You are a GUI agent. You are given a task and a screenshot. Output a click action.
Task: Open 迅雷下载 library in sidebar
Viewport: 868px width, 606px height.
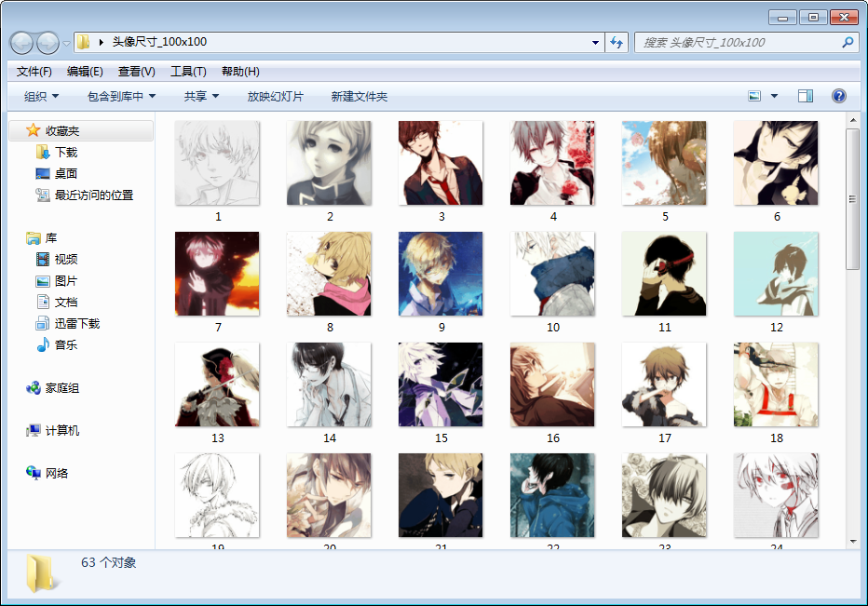pos(76,323)
